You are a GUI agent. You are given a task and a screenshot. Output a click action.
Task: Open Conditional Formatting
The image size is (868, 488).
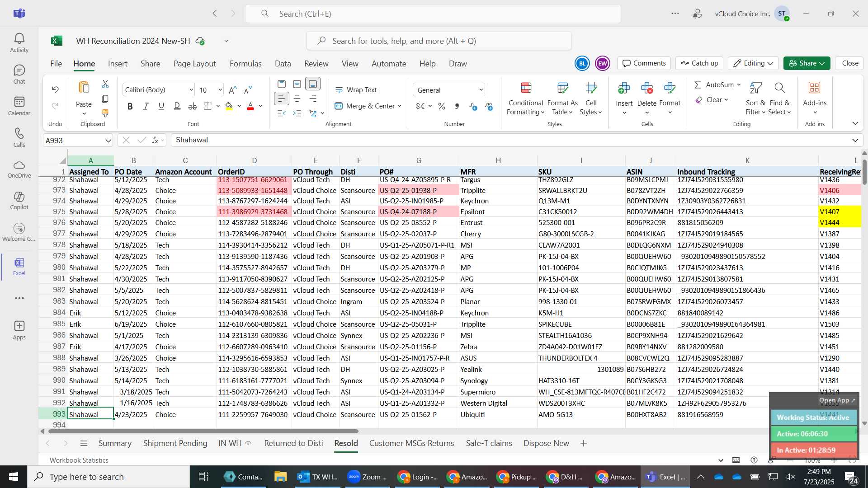pyautogui.click(x=525, y=98)
